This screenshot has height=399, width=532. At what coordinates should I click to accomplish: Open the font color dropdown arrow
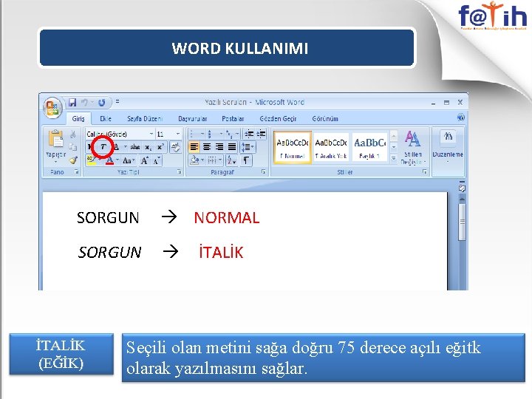tap(117, 160)
